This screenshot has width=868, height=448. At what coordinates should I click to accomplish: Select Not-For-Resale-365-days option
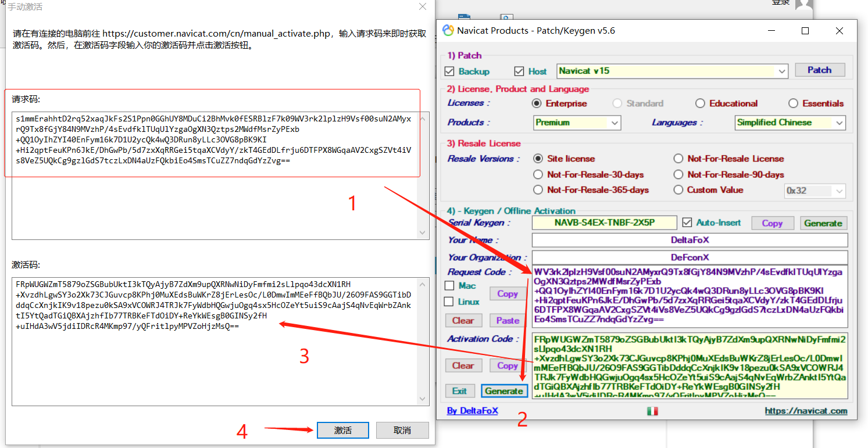[x=538, y=190]
